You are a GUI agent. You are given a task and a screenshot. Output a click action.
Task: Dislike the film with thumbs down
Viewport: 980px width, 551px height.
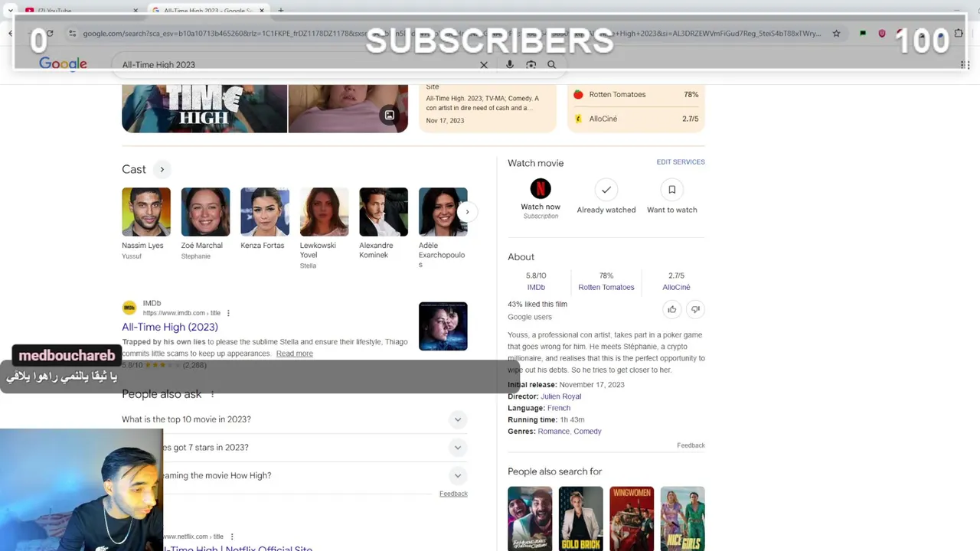(x=695, y=309)
